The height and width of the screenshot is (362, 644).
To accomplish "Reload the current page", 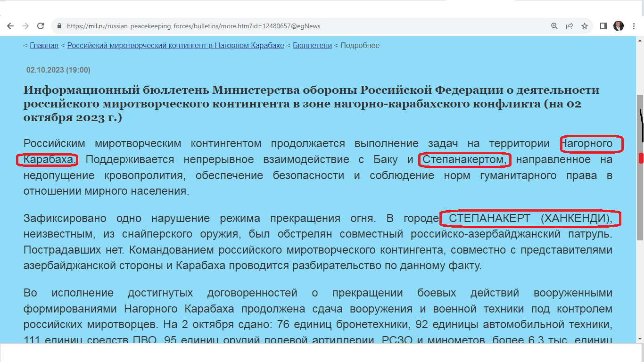I will [x=41, y=26].
